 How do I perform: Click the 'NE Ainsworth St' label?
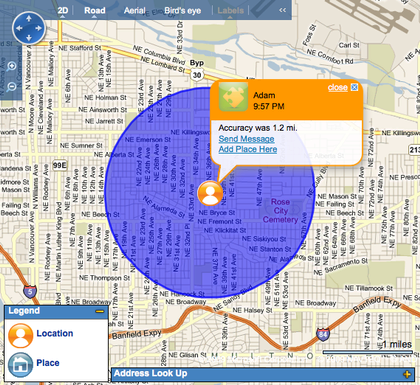[x=103, y=110]
